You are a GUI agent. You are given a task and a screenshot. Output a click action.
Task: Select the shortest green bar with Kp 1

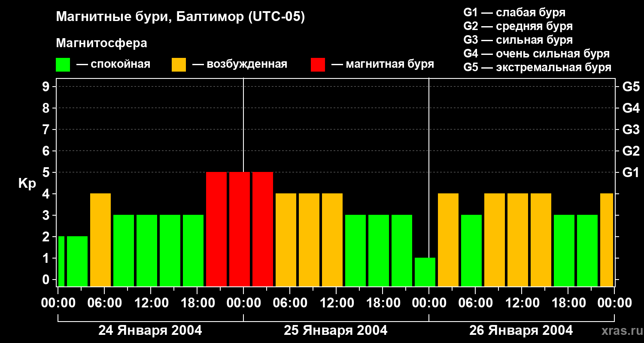click(x=425, y=272)
